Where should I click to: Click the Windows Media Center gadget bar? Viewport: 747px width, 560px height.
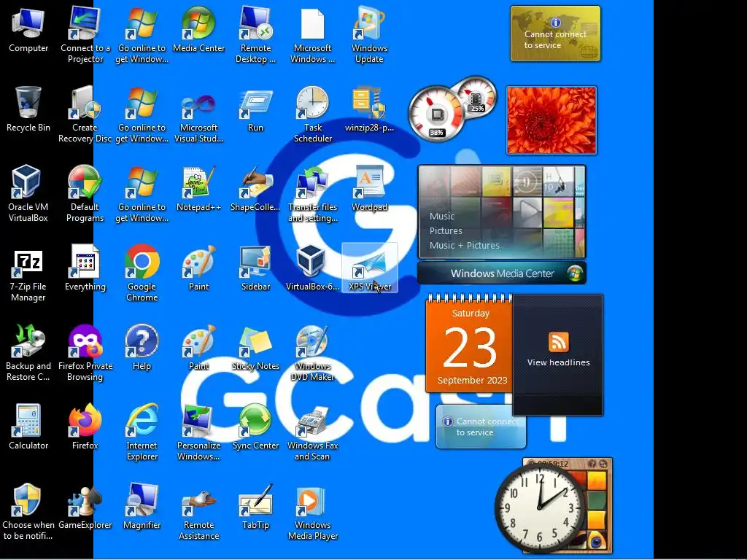point(502,273)
